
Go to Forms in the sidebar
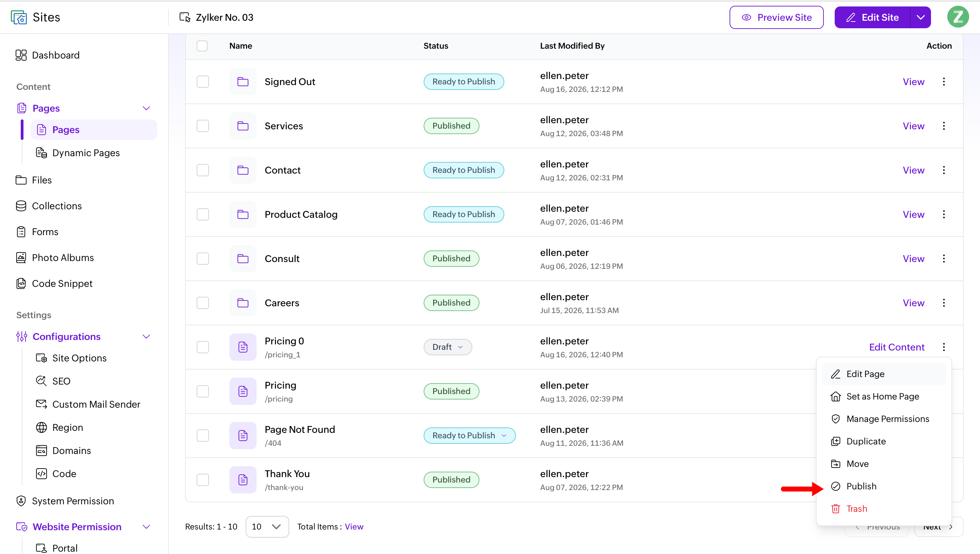click(37, 232)
